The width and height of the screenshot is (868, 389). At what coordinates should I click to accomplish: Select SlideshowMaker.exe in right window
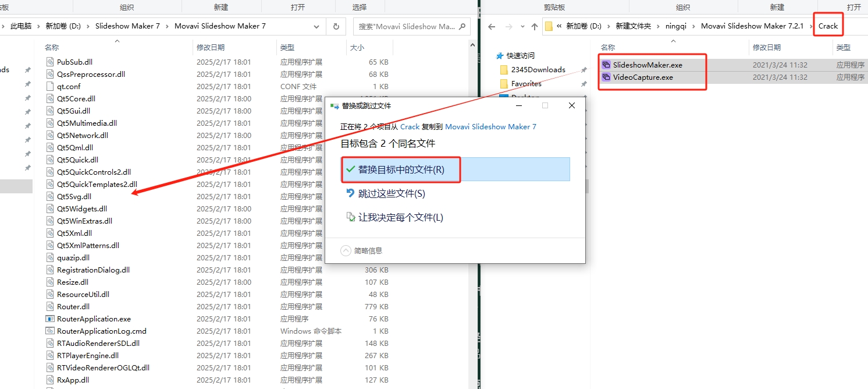(x=648, y=65)
